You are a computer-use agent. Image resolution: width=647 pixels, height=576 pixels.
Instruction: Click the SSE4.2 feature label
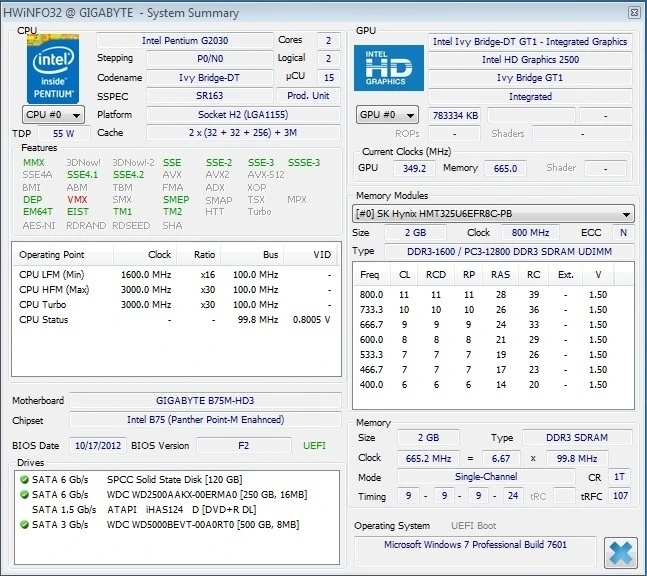click(x=128, y=175)
